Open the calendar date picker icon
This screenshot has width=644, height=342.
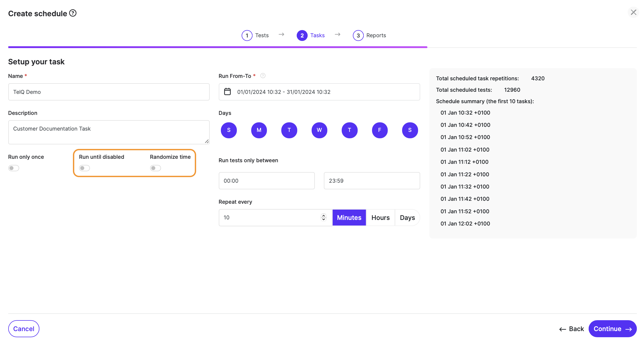click(x=227, y=92)
